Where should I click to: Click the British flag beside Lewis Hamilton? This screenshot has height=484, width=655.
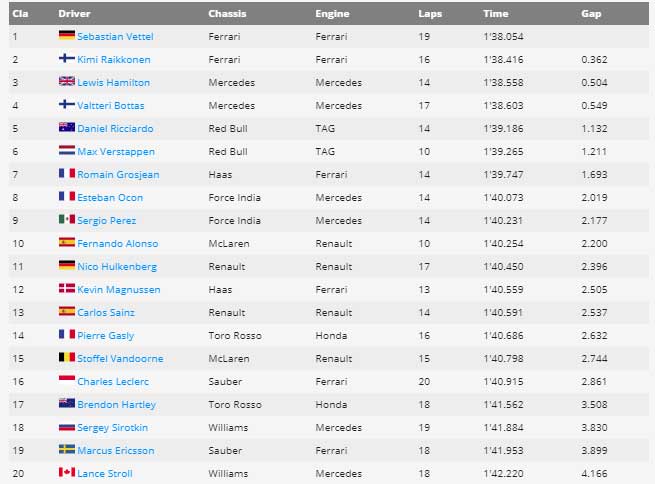coord(66,82)
